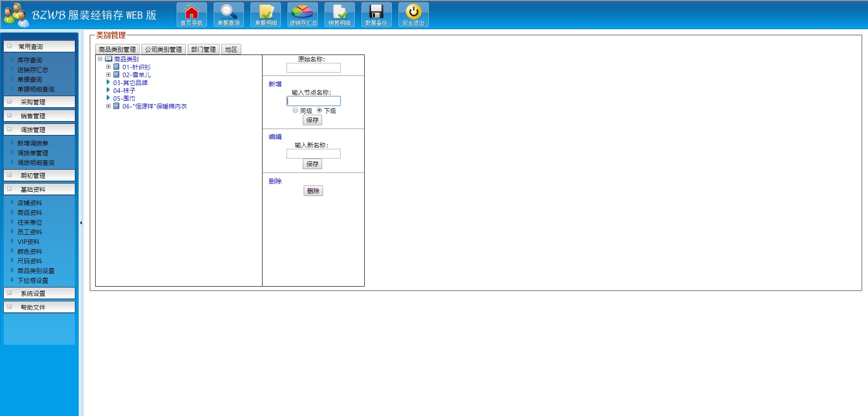Select the 04-袜子 tree item
Screen dimensions: 868x416
point(124,91)
